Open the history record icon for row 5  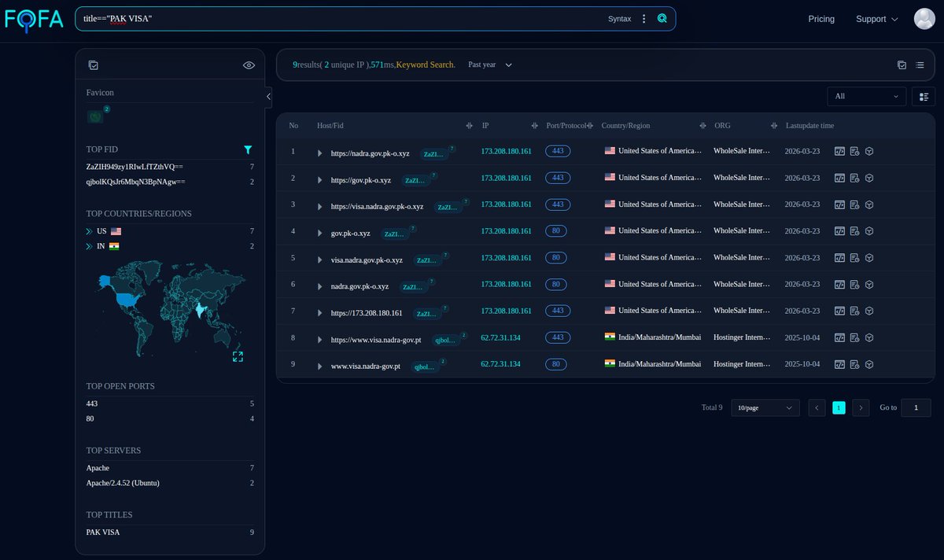pos(854,258)
